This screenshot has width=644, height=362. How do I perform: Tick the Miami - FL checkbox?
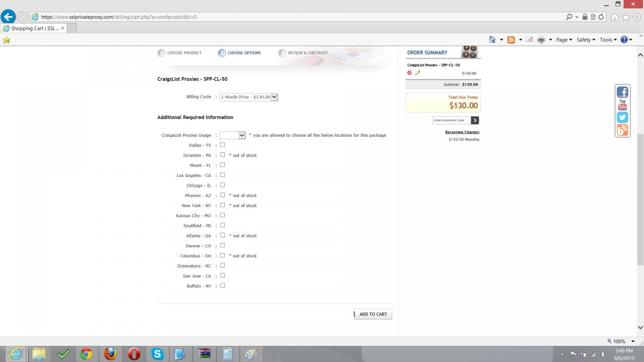(x=223, y=165)
